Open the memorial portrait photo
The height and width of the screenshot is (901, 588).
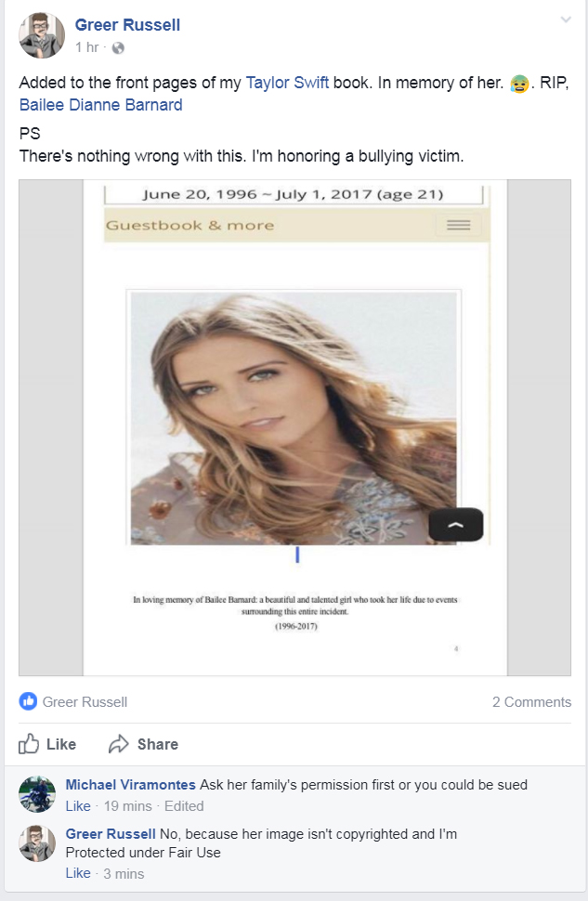[x=294, y=418]
